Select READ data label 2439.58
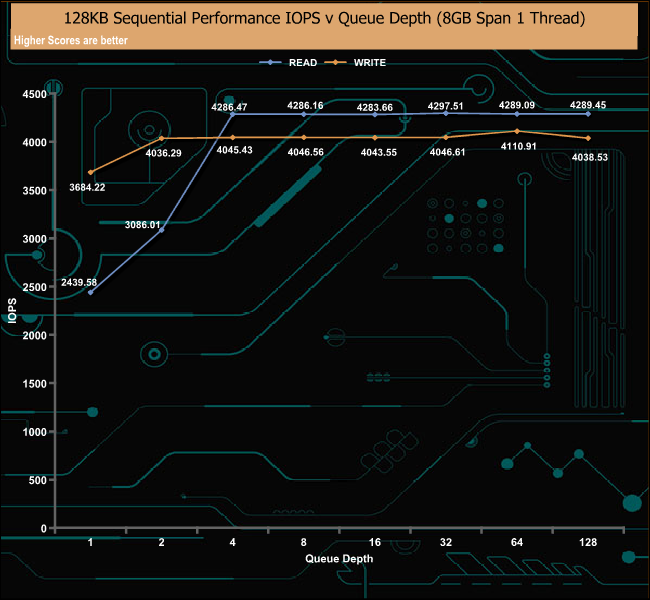Viewport: 650px width, 600px height. coord(79,282)
